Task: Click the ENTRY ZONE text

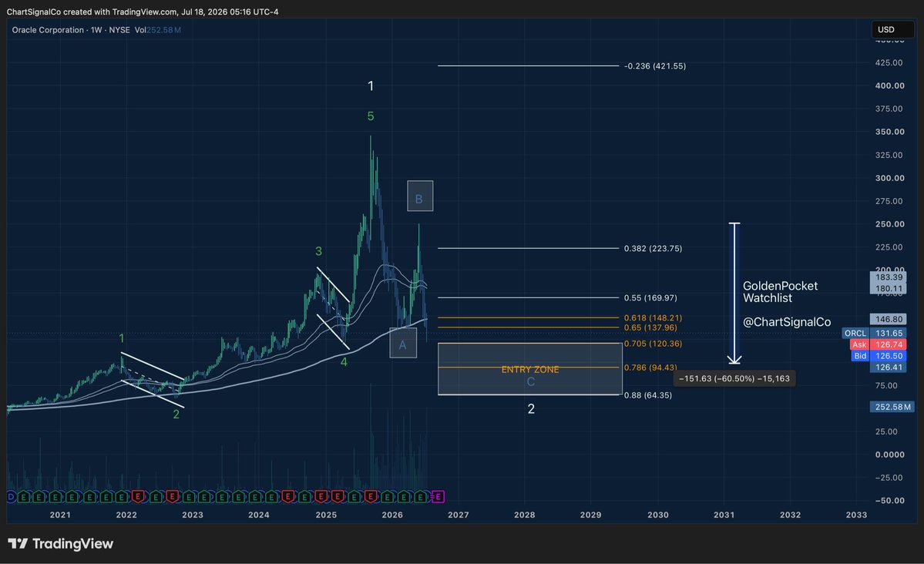Action: point(530,370)
